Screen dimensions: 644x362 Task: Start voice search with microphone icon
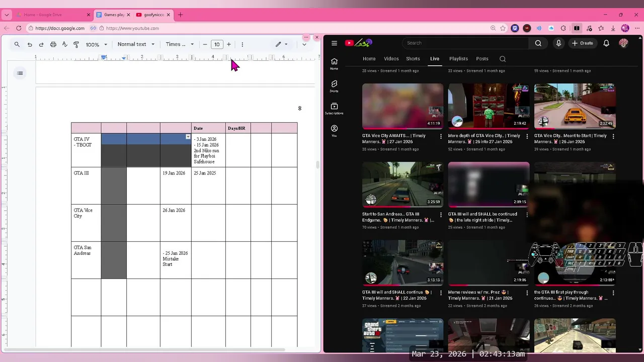(558, 43)
